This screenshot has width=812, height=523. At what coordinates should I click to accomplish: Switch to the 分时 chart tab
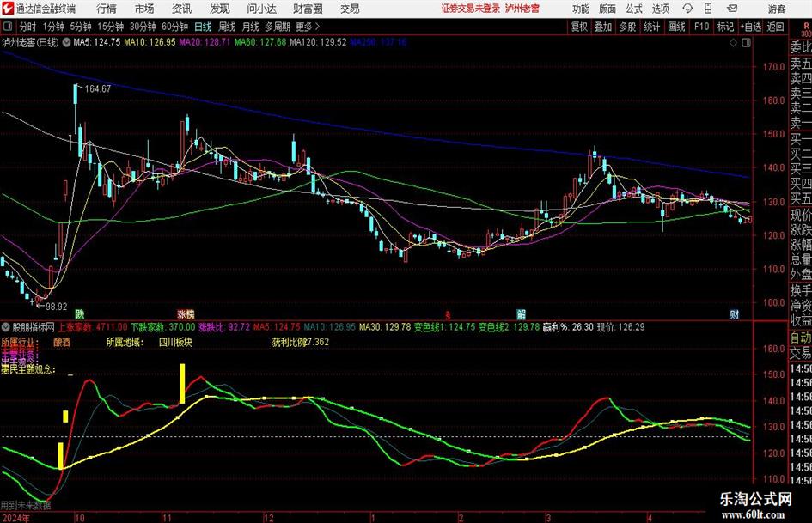[27, 27]
